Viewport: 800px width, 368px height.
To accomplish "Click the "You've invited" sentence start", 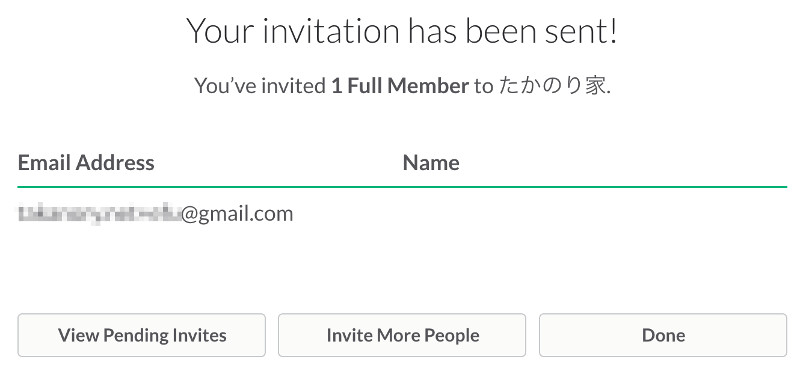I will pyautogui.click(x=260, y=86).
